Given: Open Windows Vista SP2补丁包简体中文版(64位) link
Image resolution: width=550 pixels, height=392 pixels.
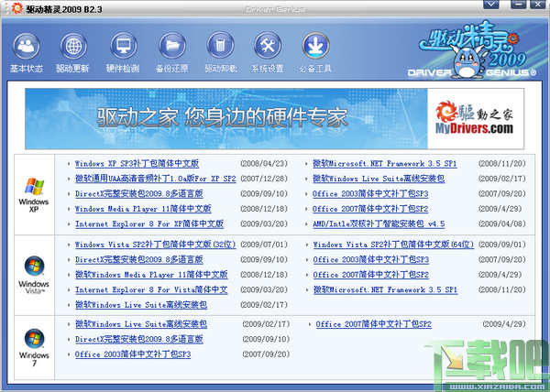Looking at the screenshot, I should [393, 245].
